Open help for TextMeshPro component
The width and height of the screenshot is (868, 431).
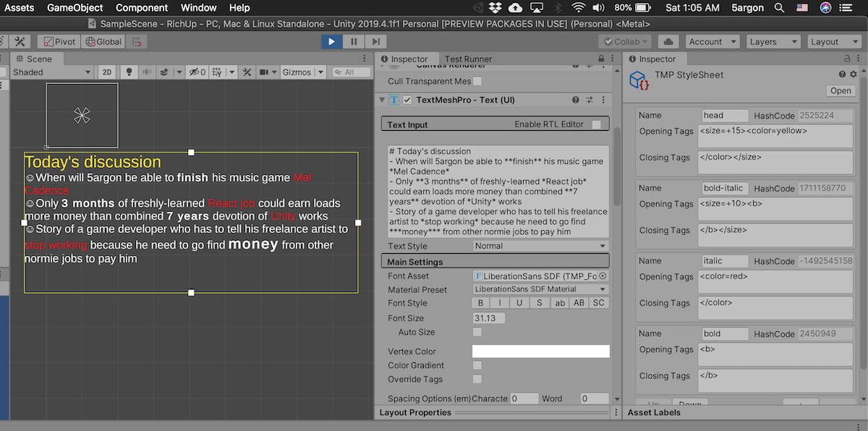click(576, 100)
